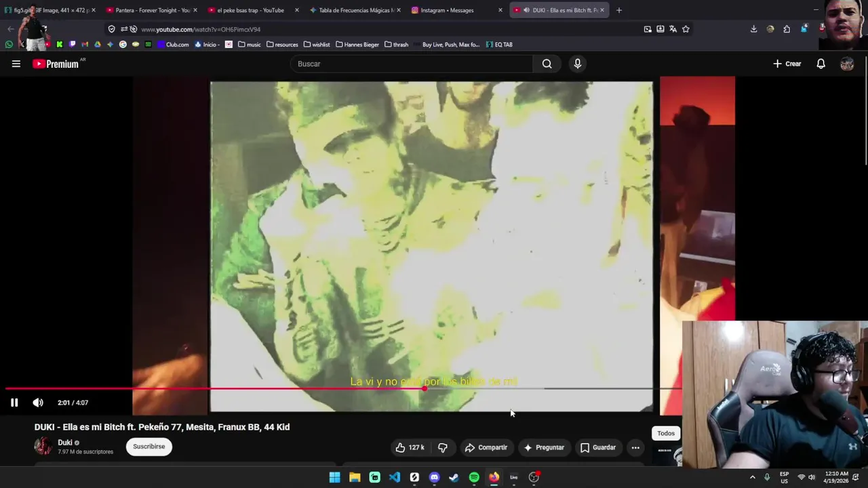This screenshot has width=868, height=488.
Task: Open the Inicio bookmark
Action: (x=205, y=45)
